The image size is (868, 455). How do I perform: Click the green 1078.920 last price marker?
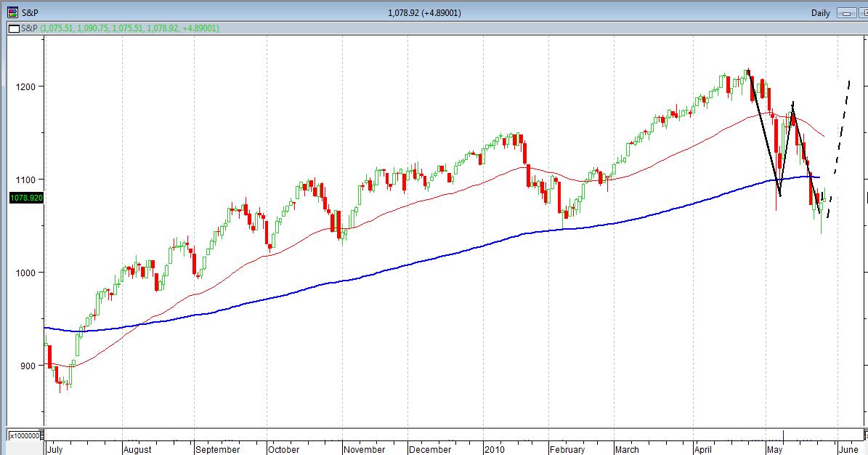coord(27,198)
